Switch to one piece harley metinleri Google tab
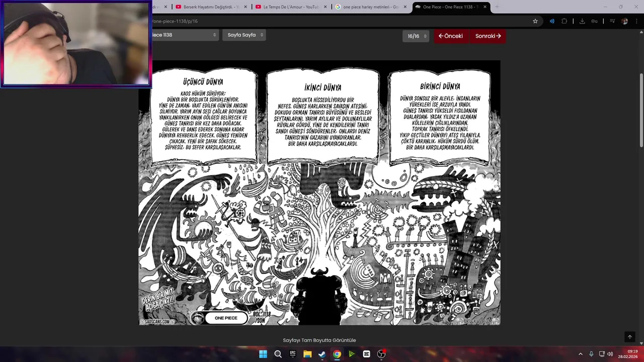 (x=371, y=7)
